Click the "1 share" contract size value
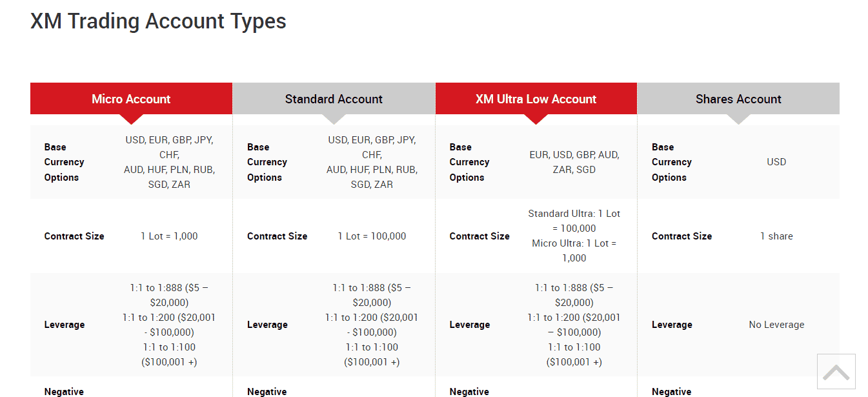This screenshot has height=397, width=868. [776, 236]
